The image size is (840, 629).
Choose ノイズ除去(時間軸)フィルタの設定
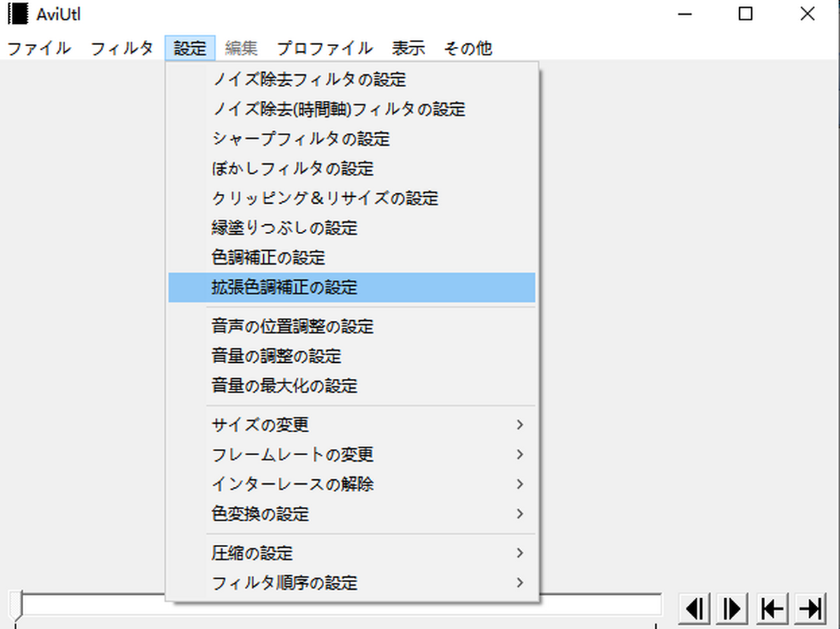(352, 109)
